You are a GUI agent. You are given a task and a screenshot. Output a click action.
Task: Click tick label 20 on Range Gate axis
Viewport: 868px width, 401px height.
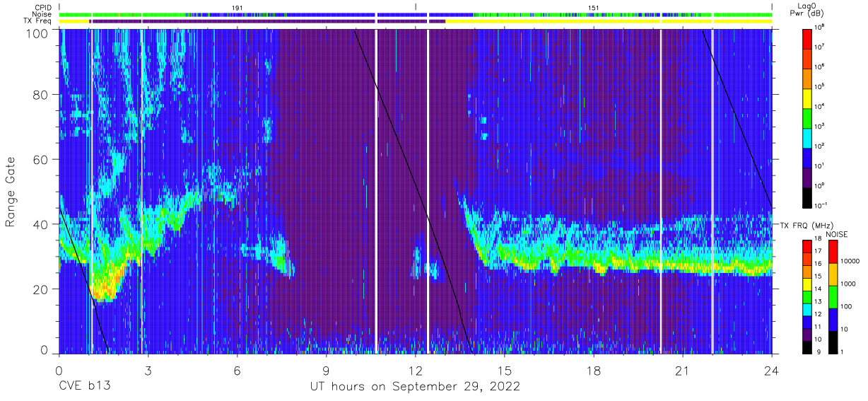pyautogui.click(x=41, y=289)
